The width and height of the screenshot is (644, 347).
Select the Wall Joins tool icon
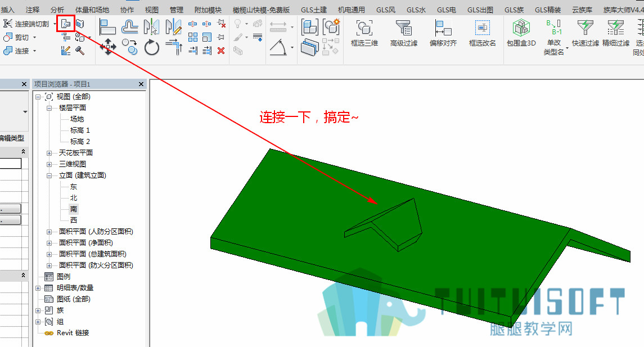(66, 50)
